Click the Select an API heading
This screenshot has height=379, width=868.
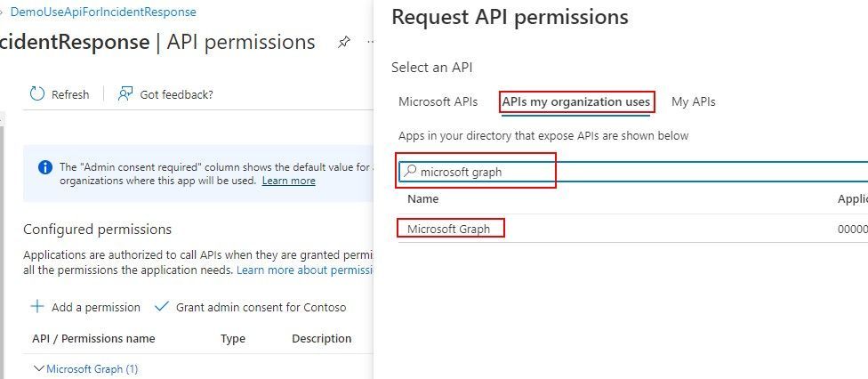[432, 68]
